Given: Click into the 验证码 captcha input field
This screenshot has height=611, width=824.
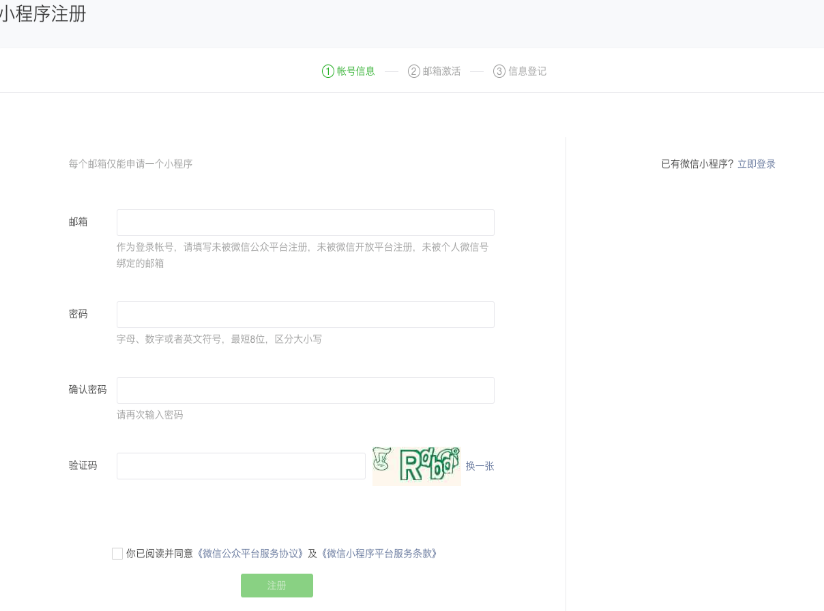Looking at the screenshot, I should pos(241,466).
